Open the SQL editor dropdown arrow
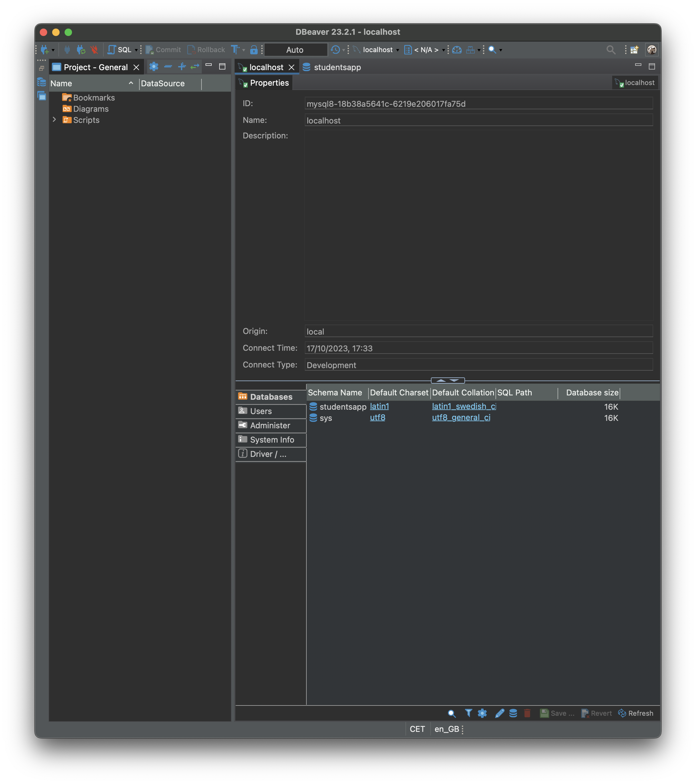Viewport: 696px width, 784px height. [136, 50]
